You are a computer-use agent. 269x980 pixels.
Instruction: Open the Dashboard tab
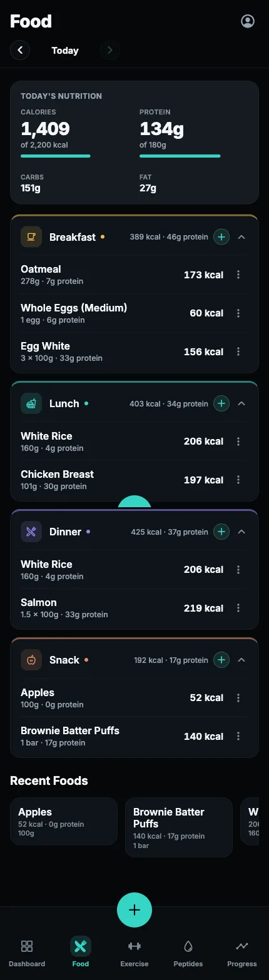[x=27, y=952]
